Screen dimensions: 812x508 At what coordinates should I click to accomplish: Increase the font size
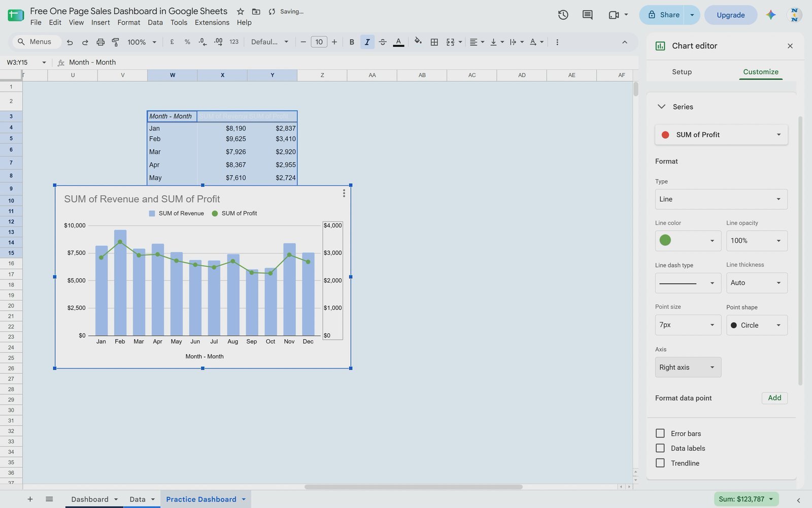pyautogui.click(x=334, y=42)
